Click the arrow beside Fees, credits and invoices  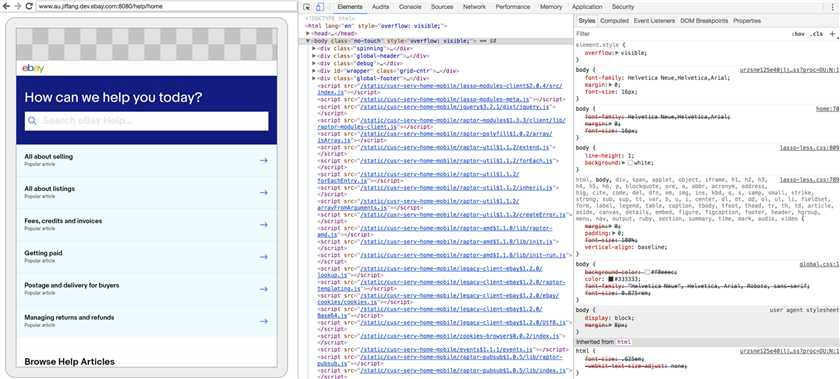coord(264,225)
